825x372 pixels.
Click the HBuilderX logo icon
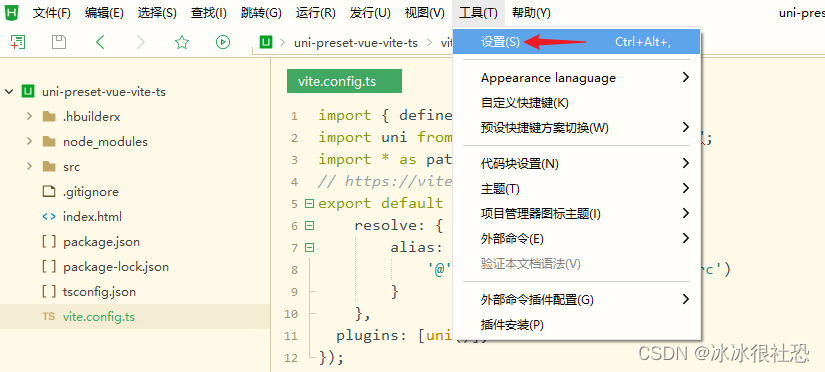pyautogui.click(x=11, y=12)
